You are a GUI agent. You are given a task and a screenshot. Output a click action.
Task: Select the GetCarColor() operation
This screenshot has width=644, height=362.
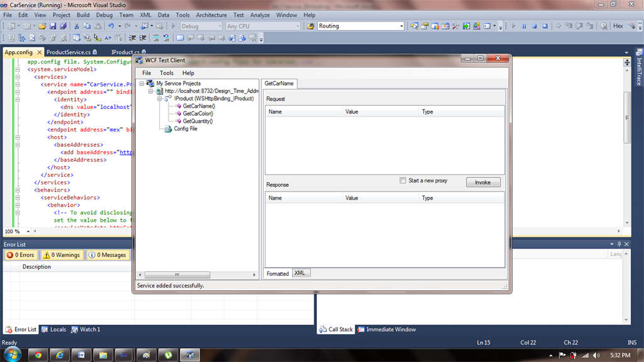(x=198, y=113)
